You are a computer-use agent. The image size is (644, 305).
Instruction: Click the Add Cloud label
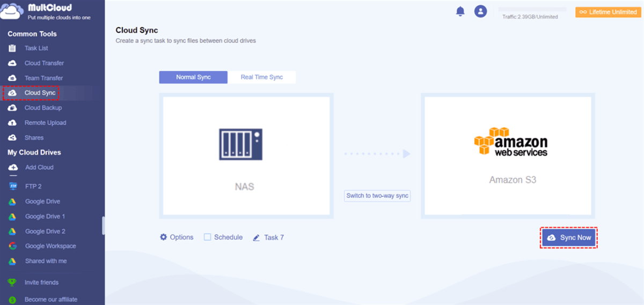(39, 167)
